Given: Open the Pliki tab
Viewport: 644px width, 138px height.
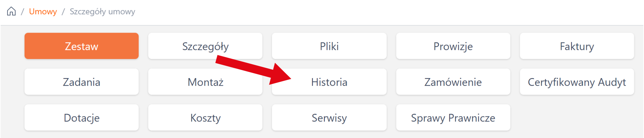Looking at the screenshot, I should point(329,46).
